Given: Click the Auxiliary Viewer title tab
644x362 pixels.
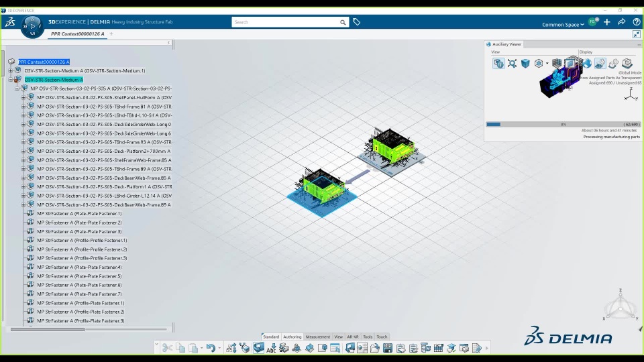Looking at the screenshot, I should (x=504, y=44).
